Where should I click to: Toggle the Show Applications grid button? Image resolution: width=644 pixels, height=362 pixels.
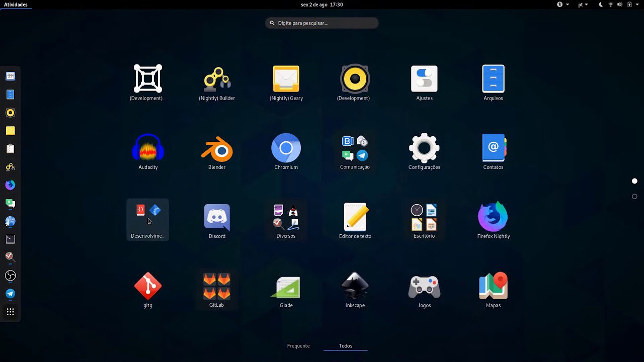10,312
